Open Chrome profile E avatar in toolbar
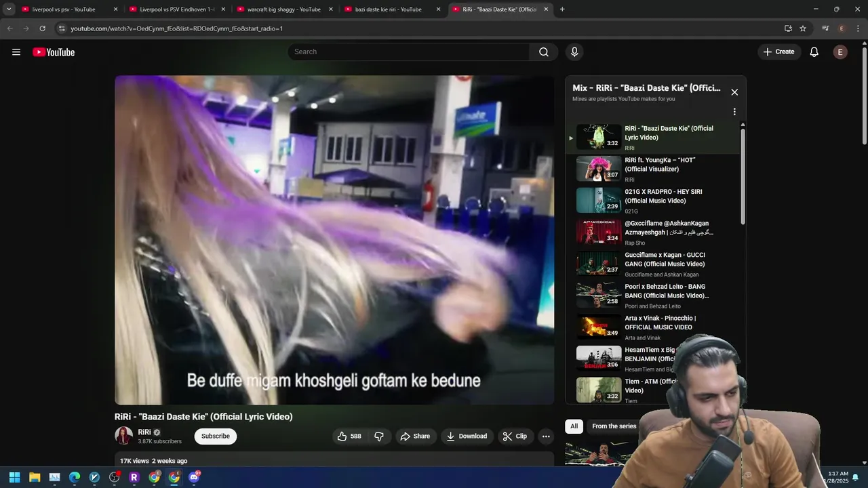Image resolution: width=868 pixels, height=488 pixels. pyautogui.click(x=842, y=28)
